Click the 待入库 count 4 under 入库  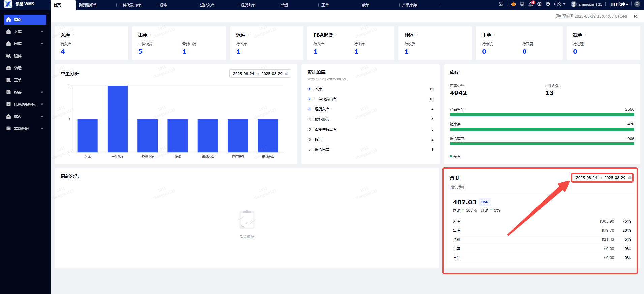[x=63, y=52]
